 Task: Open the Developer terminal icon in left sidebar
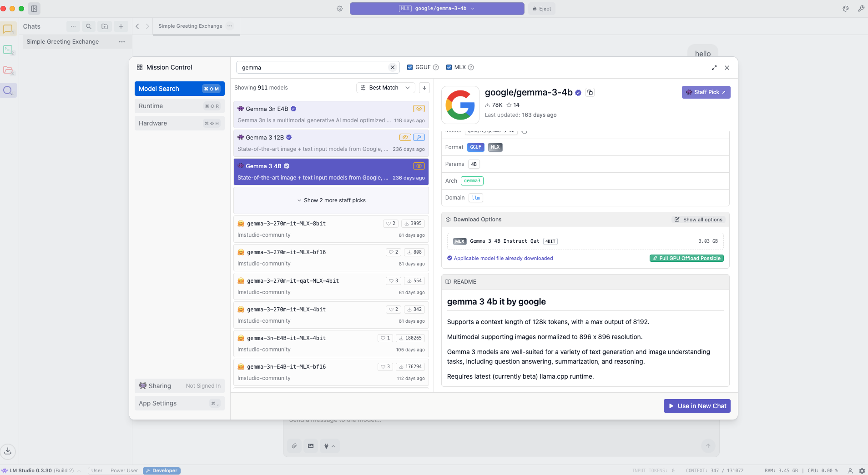[x=8, y=50]
